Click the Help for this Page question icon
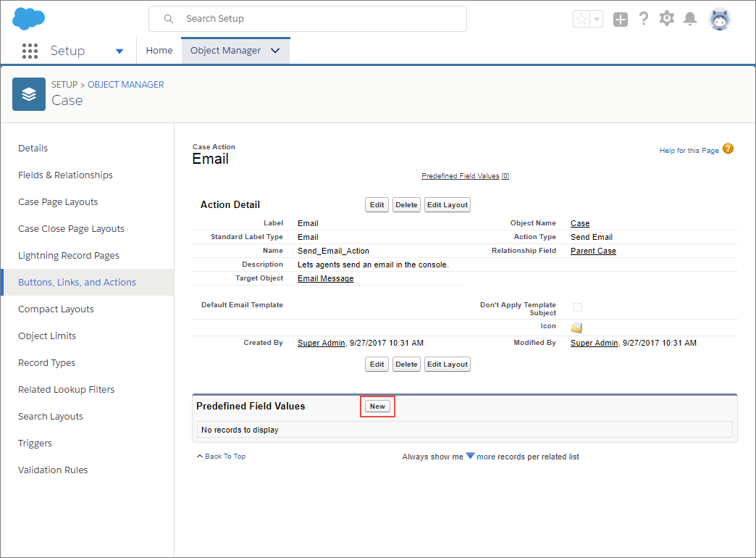Viewport: 756px width, 558px height. (728, 149)
